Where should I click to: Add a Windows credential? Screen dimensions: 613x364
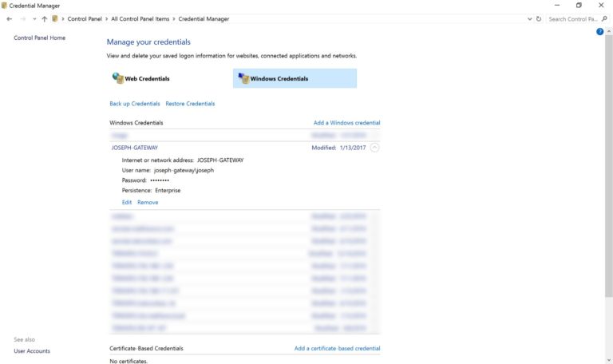(346, 123)
